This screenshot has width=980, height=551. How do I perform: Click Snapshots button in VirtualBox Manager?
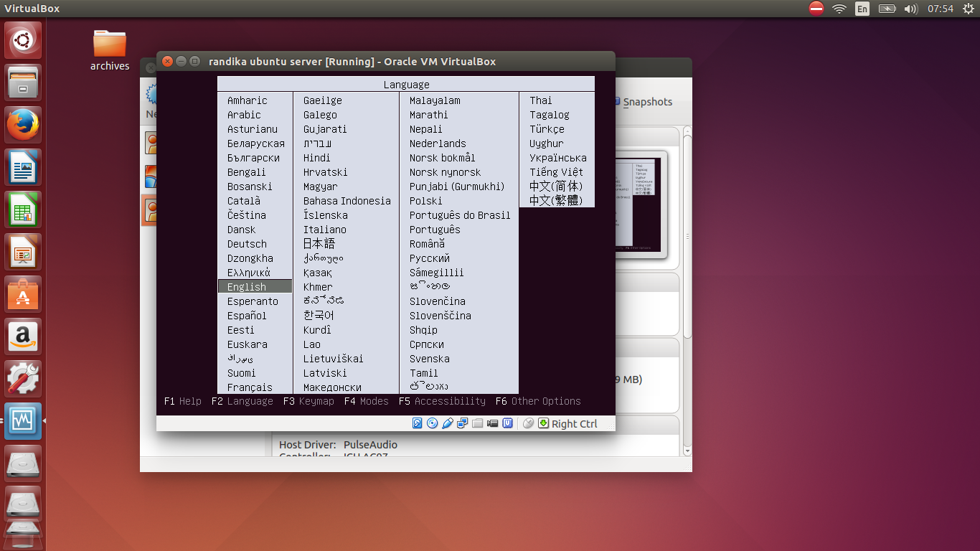(644, 102)
